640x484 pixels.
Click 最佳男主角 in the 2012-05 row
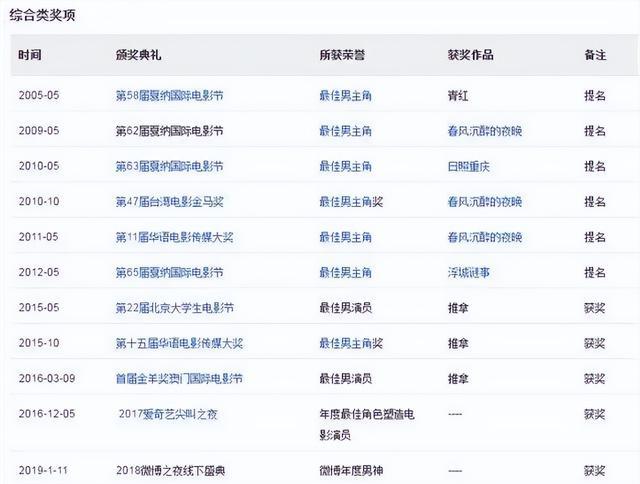click(x=345, y=272)
